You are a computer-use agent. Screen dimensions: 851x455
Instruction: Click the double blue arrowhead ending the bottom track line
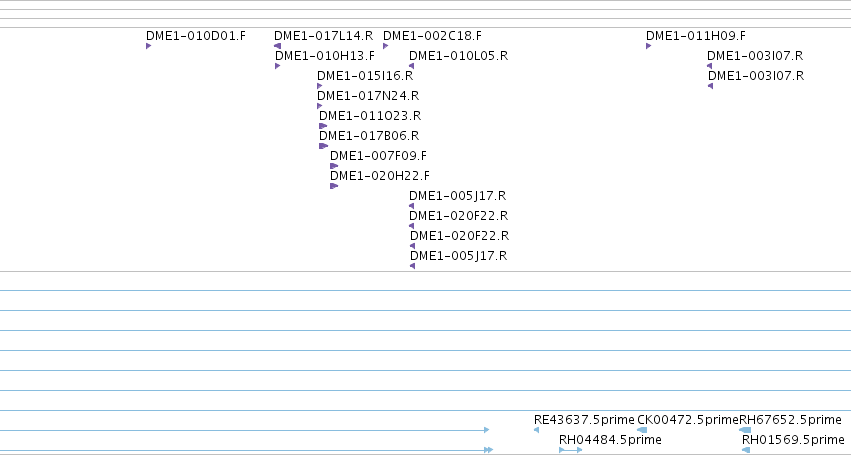click(x=488, y=450)
